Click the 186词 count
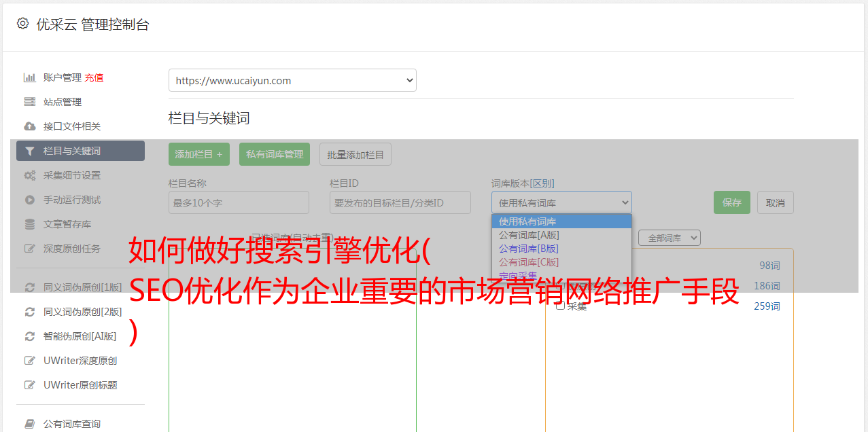 (767, 286)
